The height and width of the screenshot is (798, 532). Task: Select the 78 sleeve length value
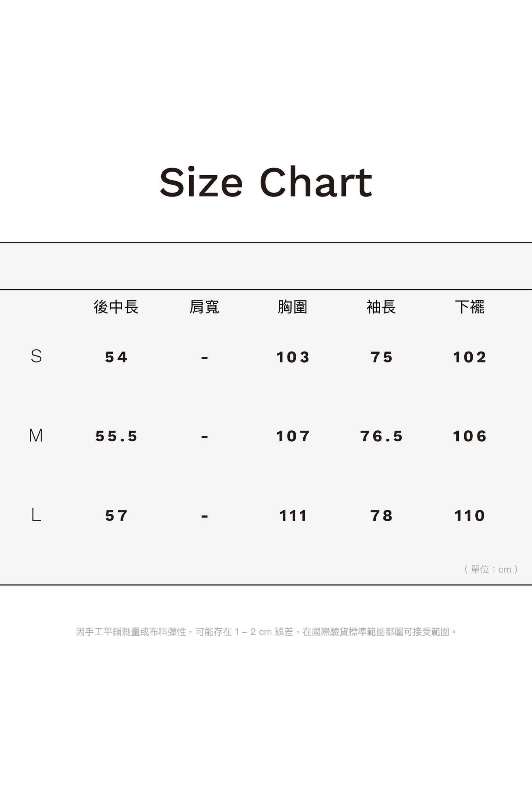pos(381,516)
